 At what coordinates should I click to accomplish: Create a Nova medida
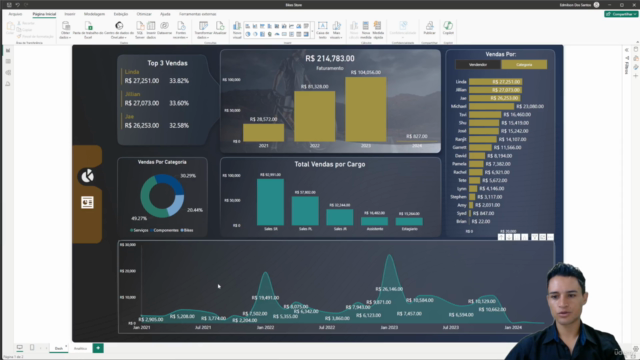(x=366, y=30)
